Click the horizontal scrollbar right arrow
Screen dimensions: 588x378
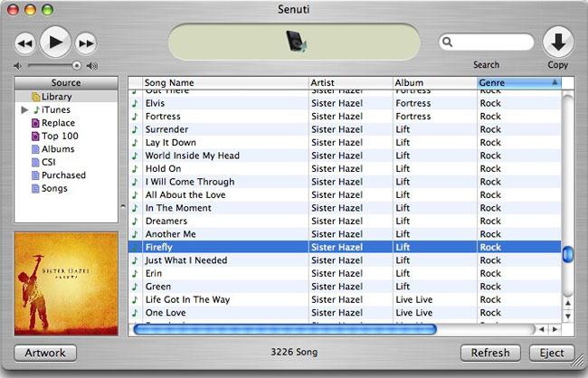tap(555, 330)
